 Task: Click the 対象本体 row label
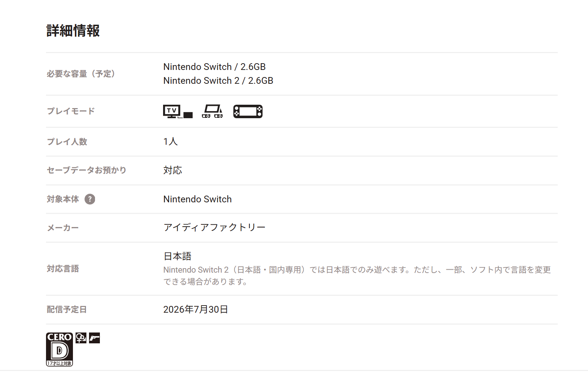63,199
